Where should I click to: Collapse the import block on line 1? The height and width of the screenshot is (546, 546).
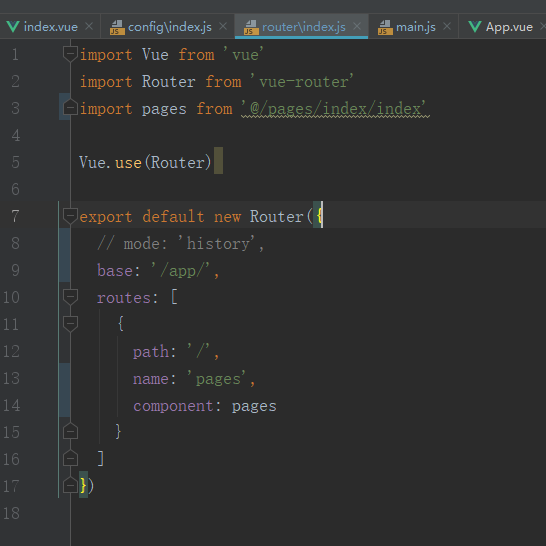click(70, 54)
